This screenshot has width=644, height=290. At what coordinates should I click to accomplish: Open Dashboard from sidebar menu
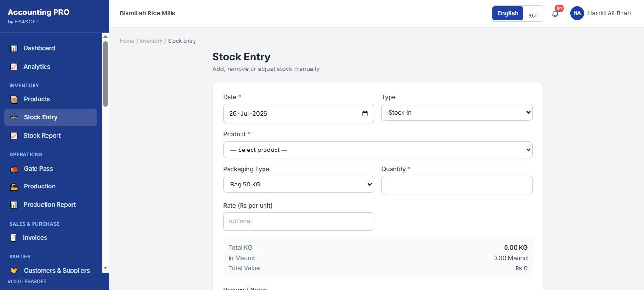pos(51,48)
